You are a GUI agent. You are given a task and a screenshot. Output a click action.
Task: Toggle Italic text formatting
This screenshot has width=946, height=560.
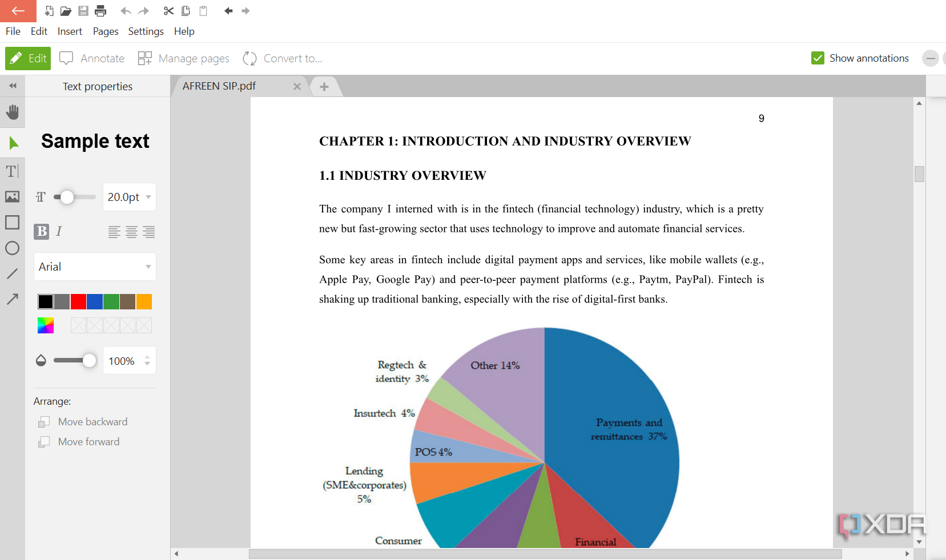[x=59, y=231]
